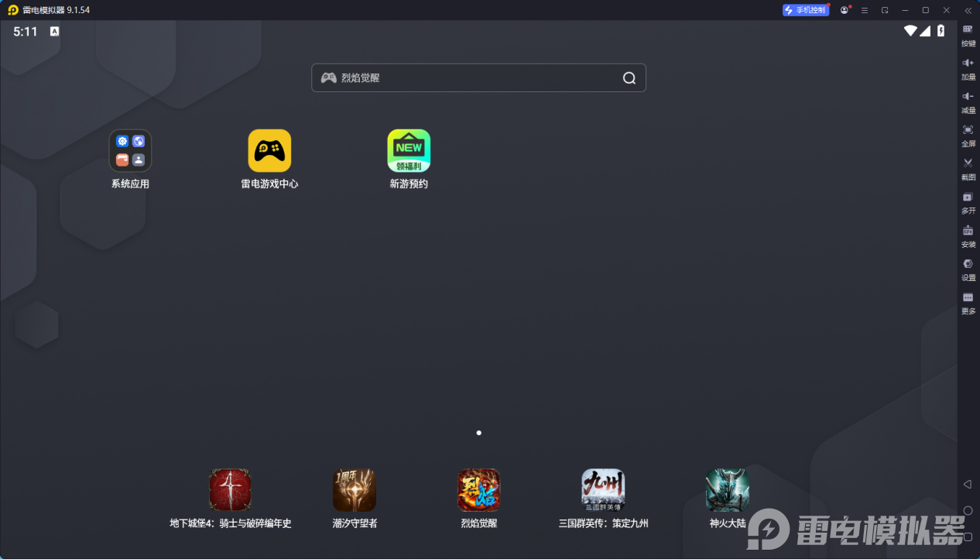
Task: Click the LDPlayer logo in title bar
Action: click(12, 10)
